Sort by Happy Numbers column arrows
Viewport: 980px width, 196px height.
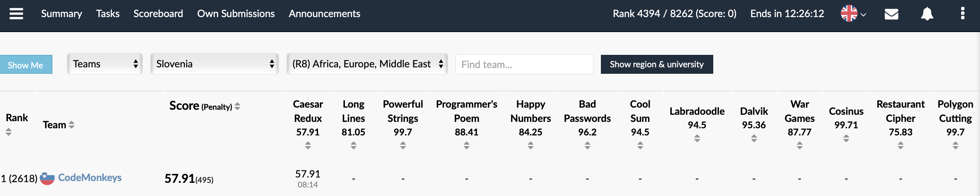(530, 145)
